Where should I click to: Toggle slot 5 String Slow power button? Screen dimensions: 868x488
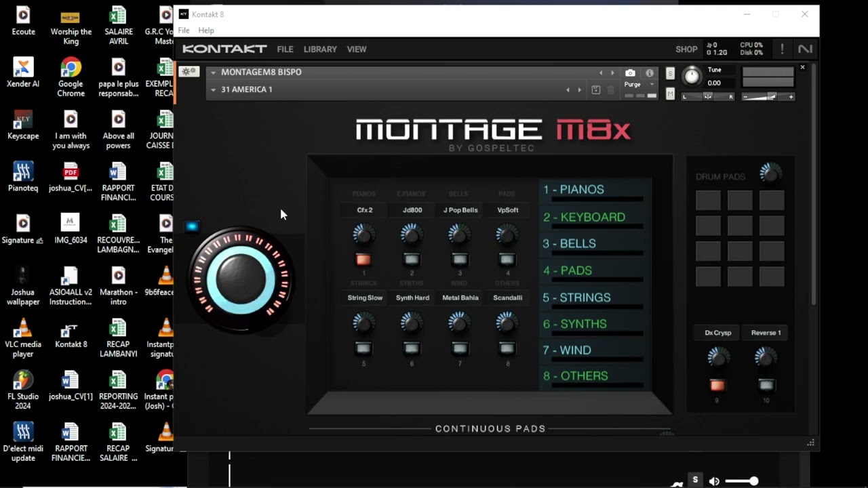(363, 348)
